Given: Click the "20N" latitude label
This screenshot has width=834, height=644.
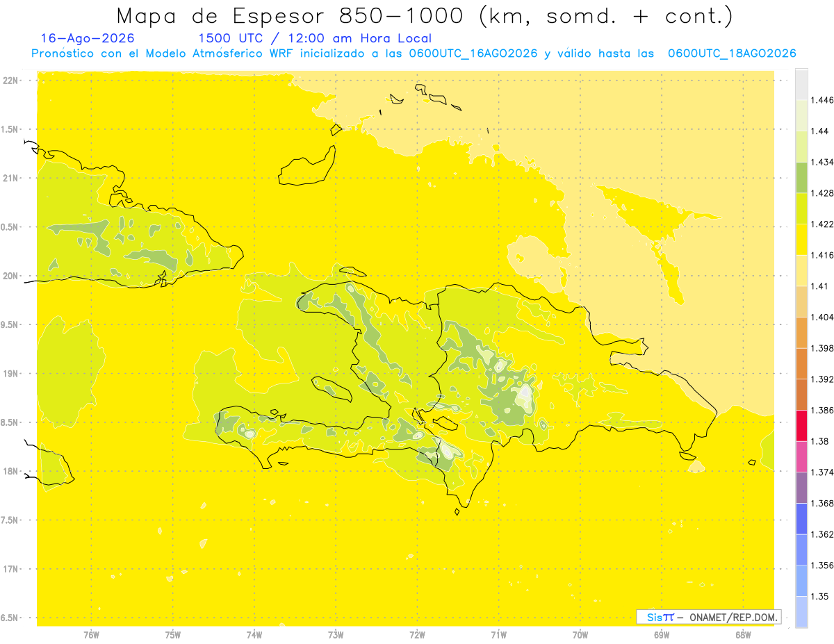Looking at the screenshot, I should [11, 276].
